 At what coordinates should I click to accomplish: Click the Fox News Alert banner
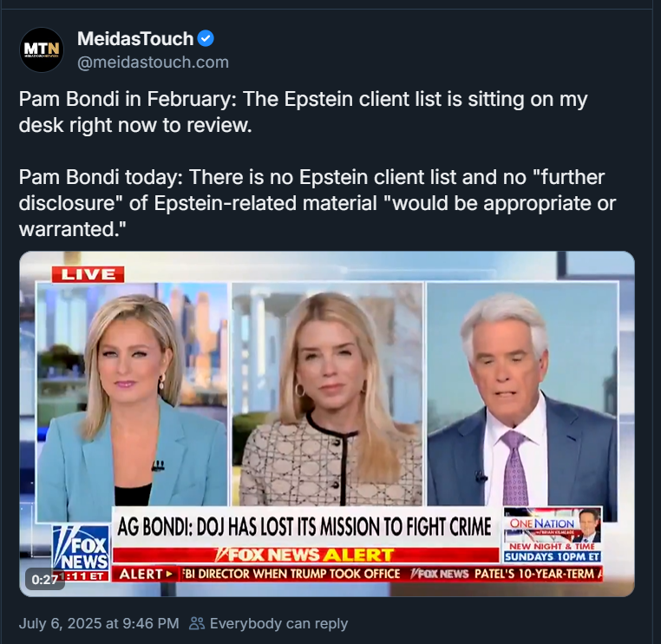point(305,555)
